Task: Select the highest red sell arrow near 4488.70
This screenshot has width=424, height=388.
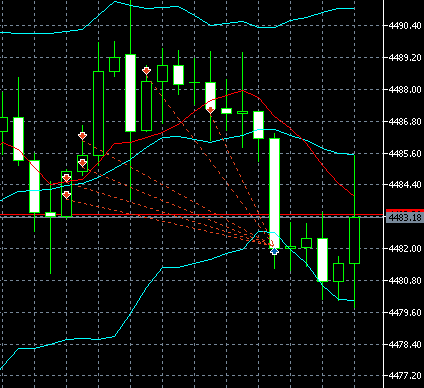Action: (146, 71)
